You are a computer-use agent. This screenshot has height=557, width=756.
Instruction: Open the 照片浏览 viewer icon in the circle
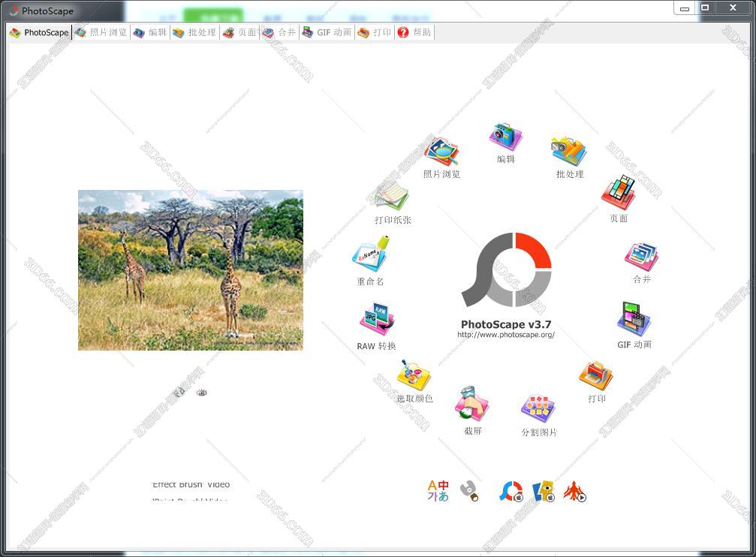click(x=441, y=152)
